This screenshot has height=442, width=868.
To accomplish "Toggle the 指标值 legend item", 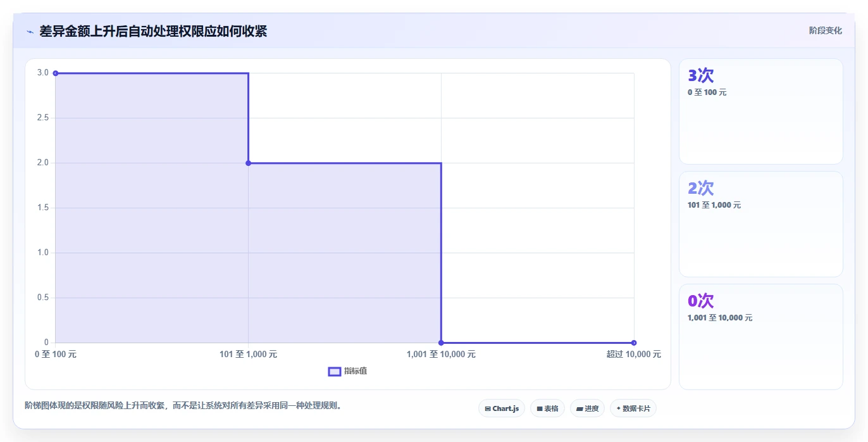I will coord(347,371).
